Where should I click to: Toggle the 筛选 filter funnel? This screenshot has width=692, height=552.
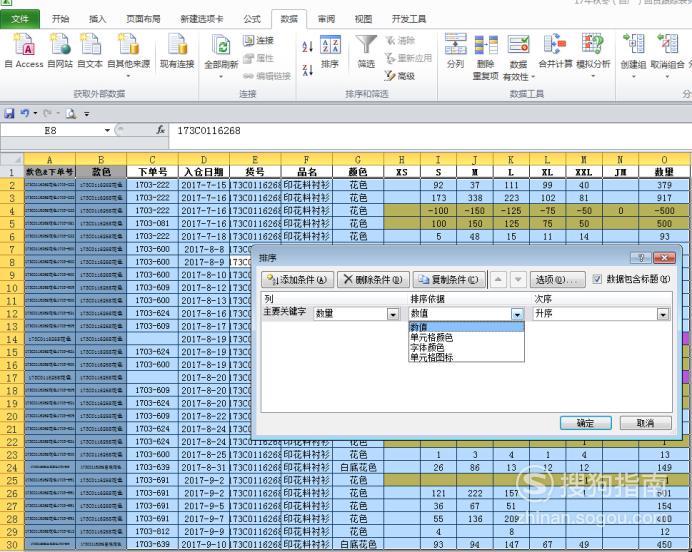point(366,51)
